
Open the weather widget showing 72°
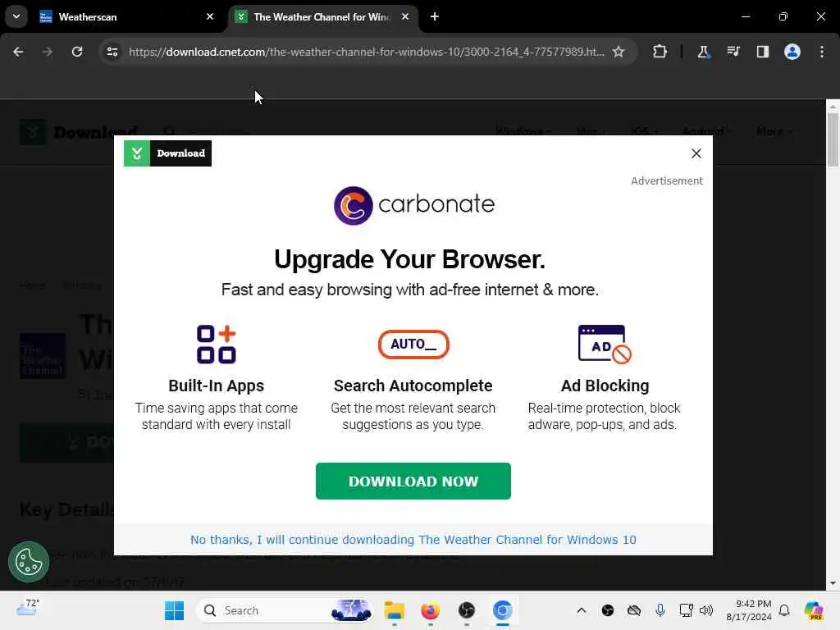click(x=27, y=609)
